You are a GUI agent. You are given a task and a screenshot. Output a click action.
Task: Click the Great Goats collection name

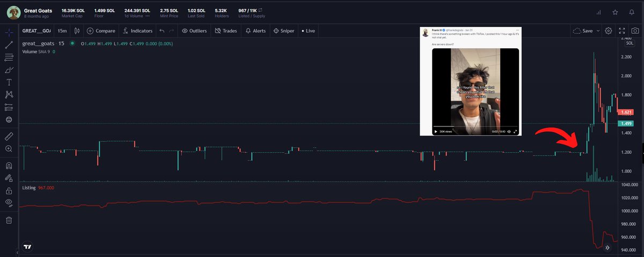38,10
